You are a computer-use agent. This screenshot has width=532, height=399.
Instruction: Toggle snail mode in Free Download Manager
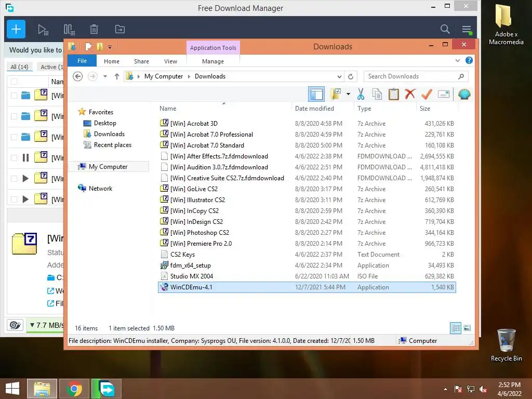(15, 325)
